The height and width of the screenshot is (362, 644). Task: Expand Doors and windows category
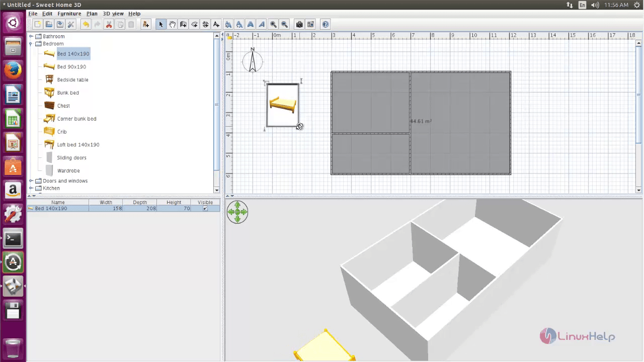point(31,180)
